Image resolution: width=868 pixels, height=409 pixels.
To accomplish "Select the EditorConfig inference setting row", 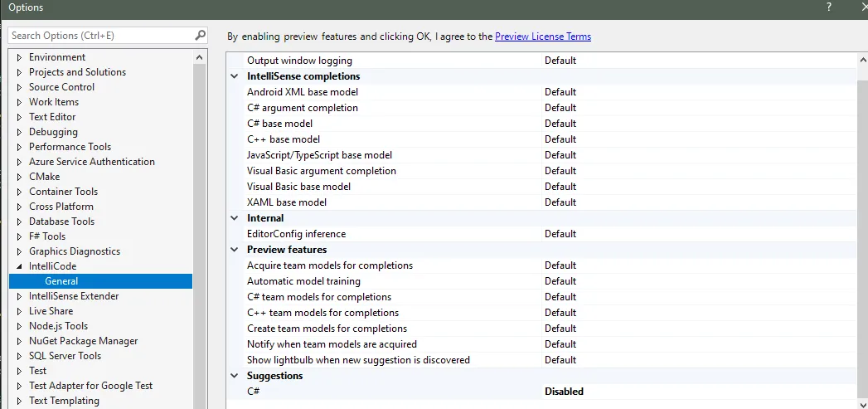I will click(x=296, y=234).
